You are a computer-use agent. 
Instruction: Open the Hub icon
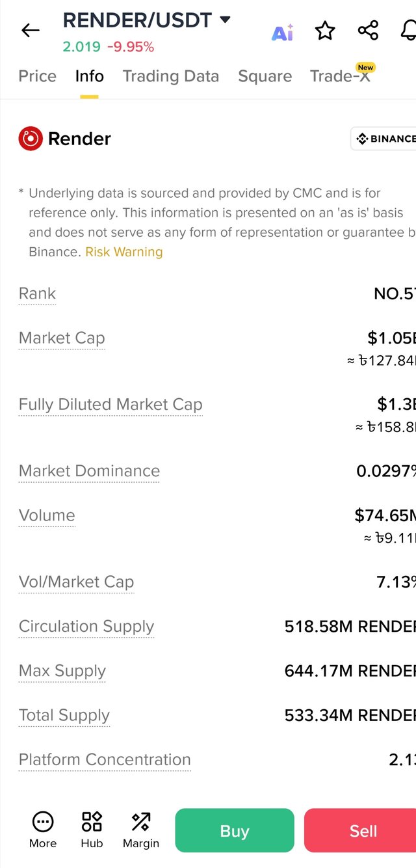pyautogui.click(x=92, y=830)
